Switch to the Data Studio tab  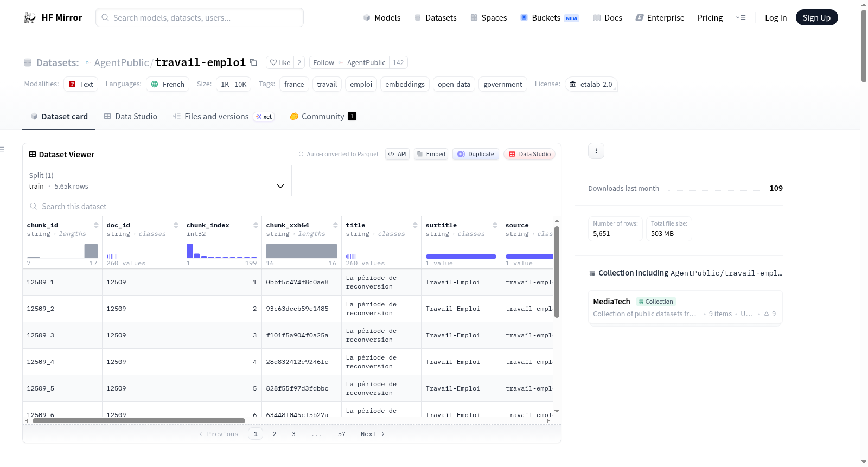(x=131, y=117)
